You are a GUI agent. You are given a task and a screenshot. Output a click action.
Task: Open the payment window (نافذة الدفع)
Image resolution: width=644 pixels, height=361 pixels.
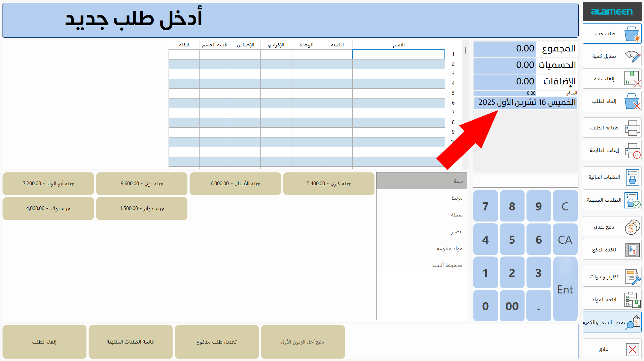612,249
